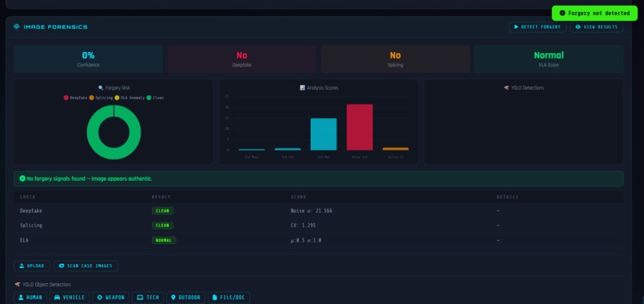Pick the Outdoor detection filter
This screenshot has height=304, width=644.
tap(185, 298)
